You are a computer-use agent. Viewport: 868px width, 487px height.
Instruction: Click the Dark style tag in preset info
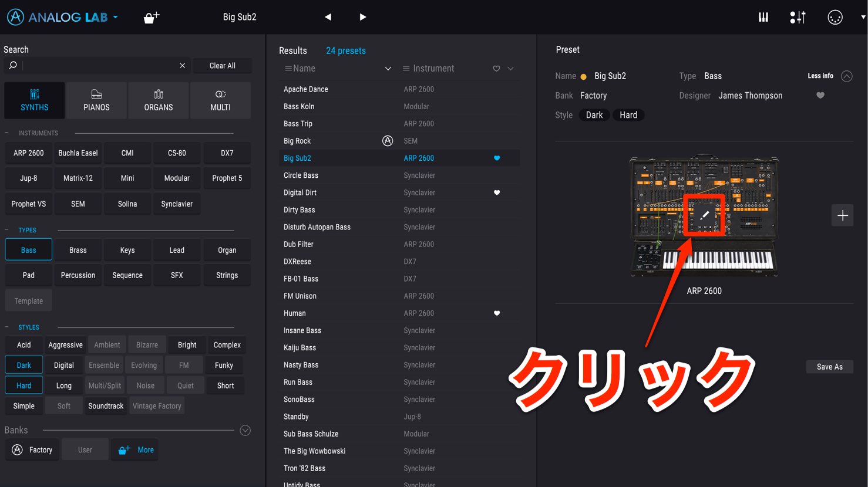tap(594, 115)
